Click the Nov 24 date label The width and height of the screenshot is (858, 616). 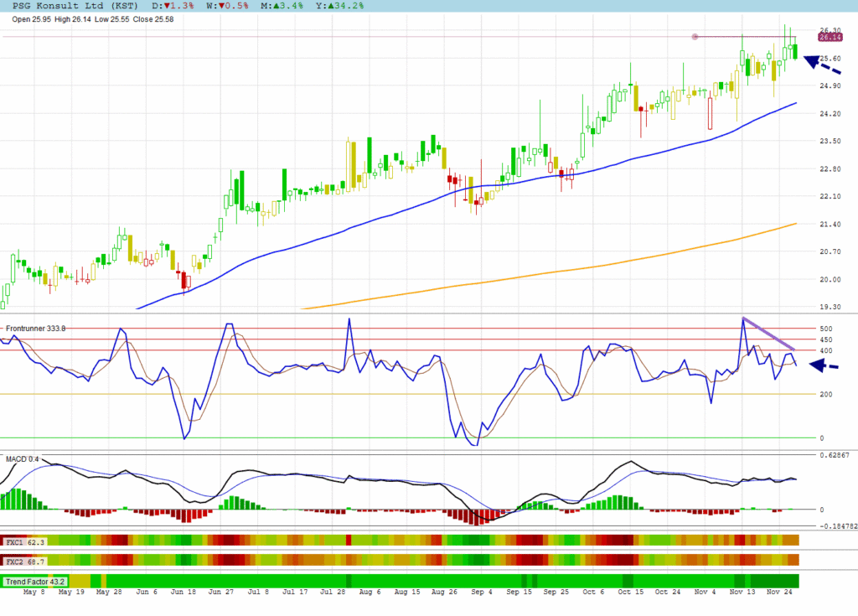(x=785, y=592)
